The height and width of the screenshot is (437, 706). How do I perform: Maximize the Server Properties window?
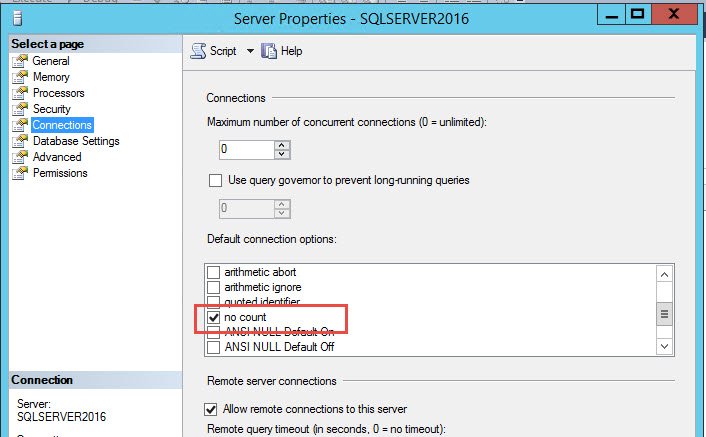[638, 14]
